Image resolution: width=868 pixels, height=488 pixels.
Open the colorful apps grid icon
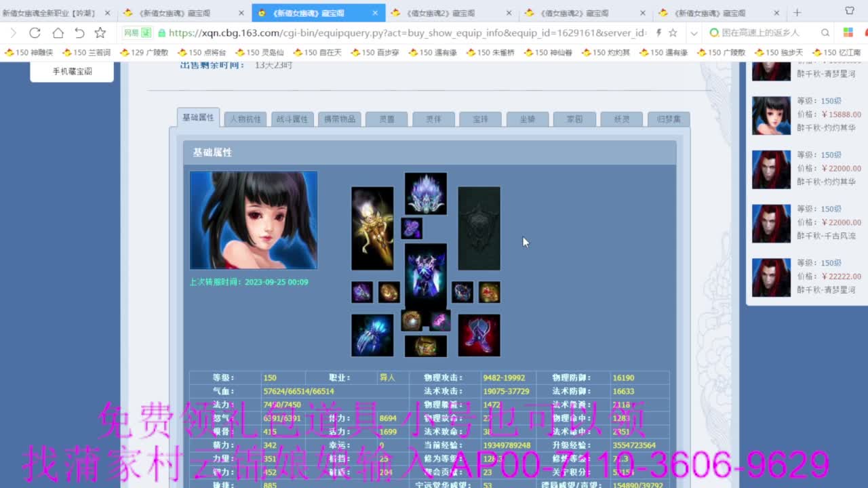[848, 33]
